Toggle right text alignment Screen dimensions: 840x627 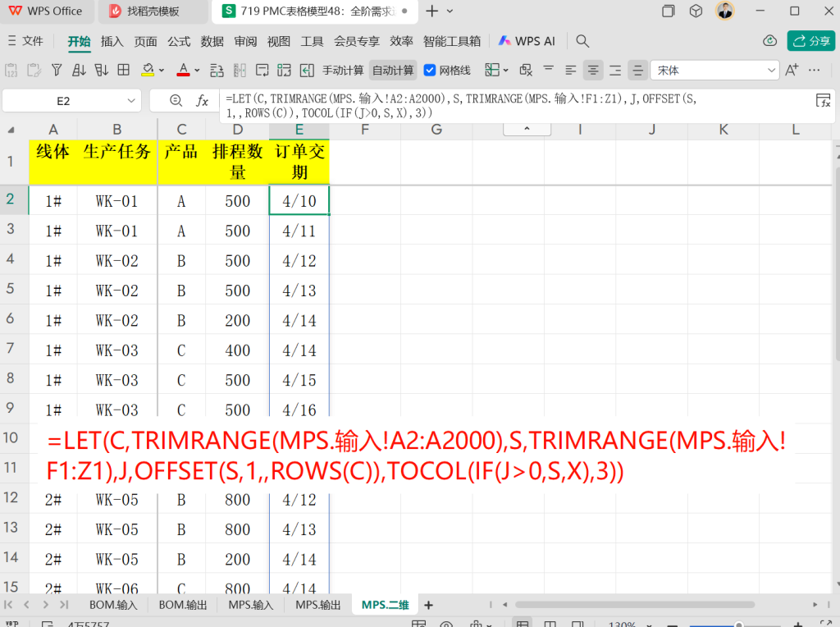click(x=615, y=71)
